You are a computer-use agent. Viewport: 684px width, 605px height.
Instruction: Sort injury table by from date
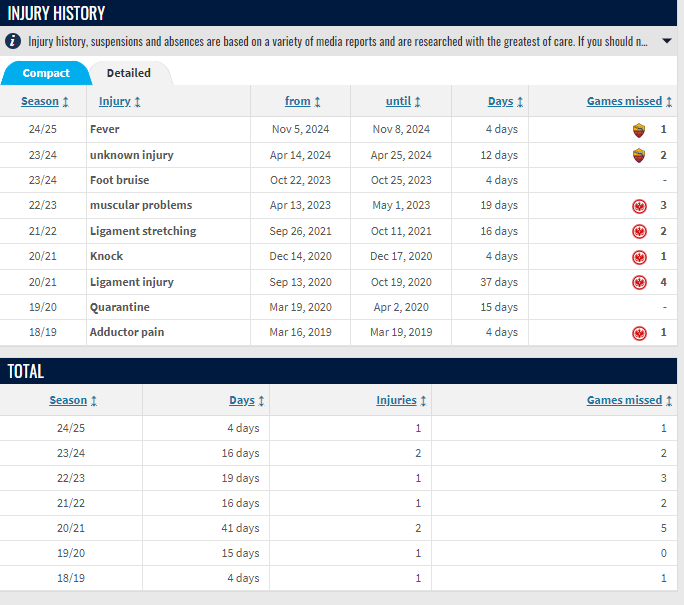[298, 101]
